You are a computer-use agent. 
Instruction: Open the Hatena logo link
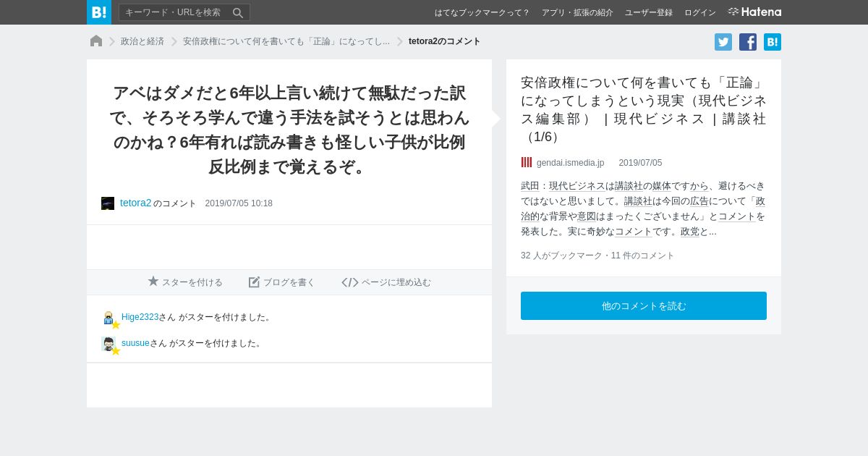754,12
